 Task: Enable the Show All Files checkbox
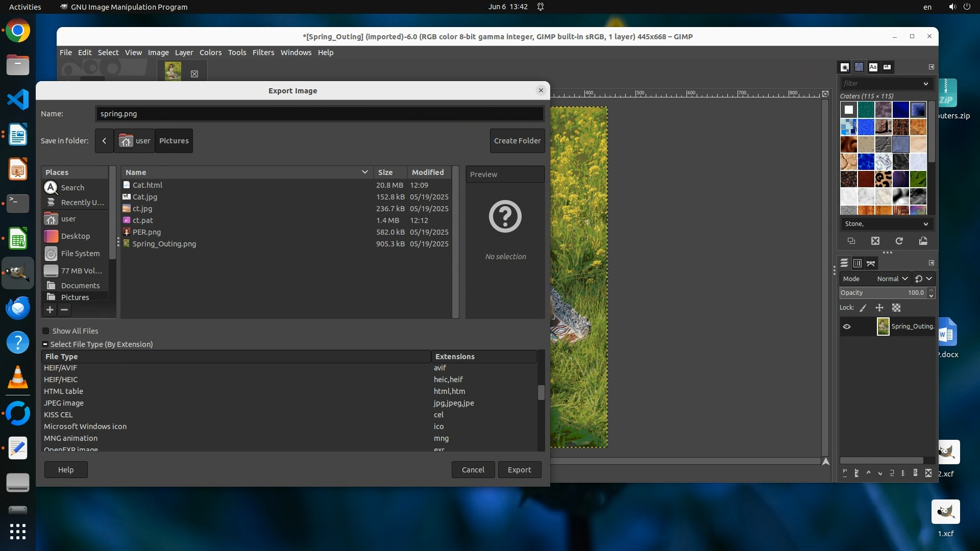point(46,331)
